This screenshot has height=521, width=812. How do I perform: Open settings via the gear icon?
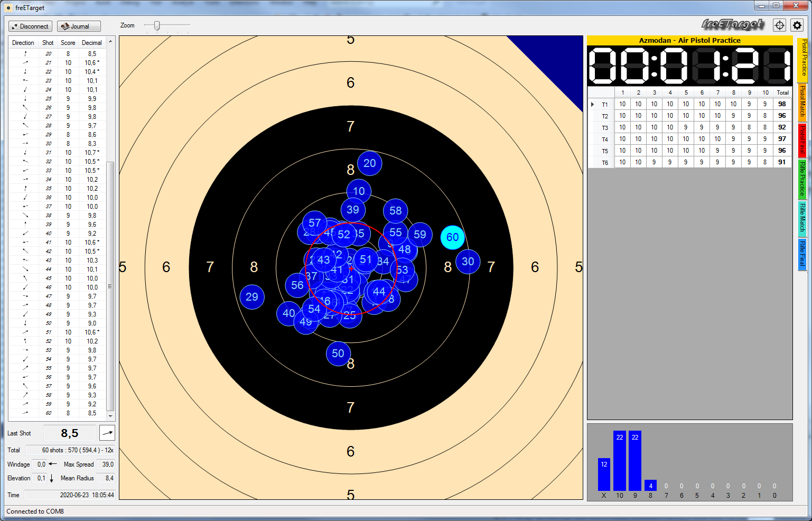click(x=797, y=25)
